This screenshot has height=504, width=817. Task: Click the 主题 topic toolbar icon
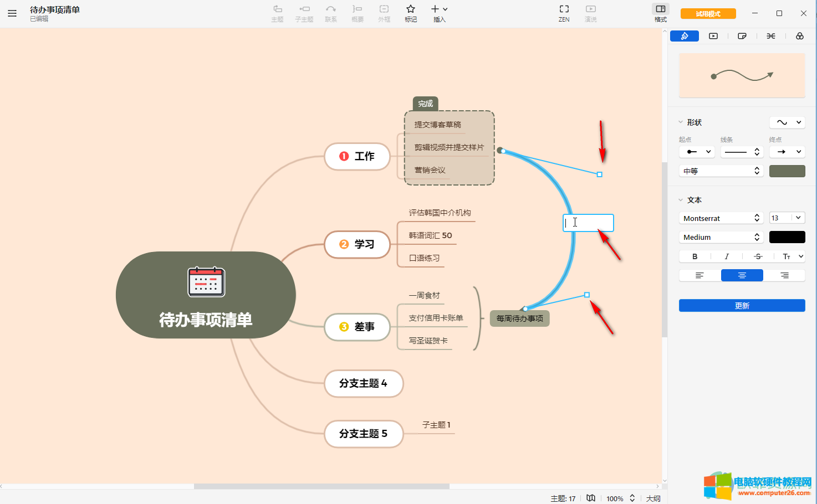[x=277, y=13]
